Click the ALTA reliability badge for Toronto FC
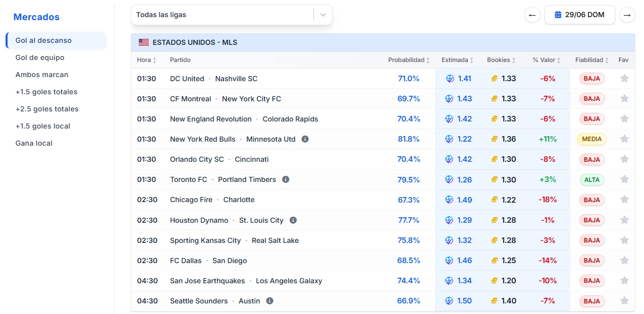Screen dimensions: 644x314 (x=592, y=180)
